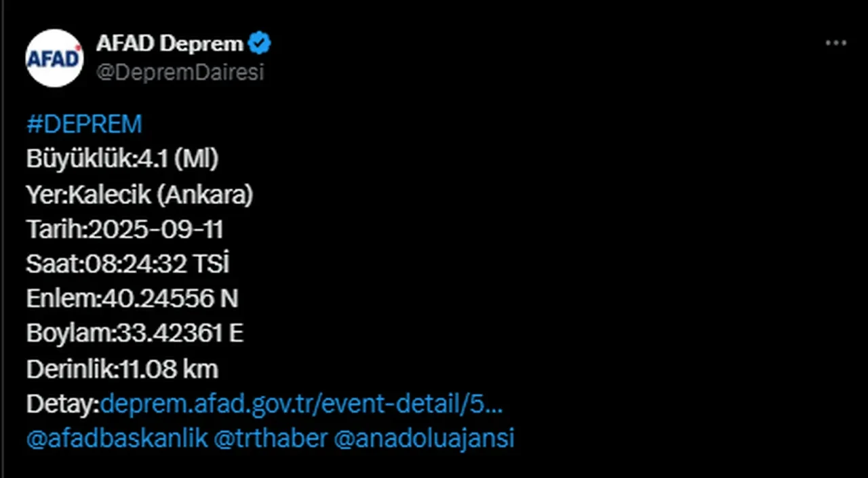Image resolution: width=868 pixels, height=478 pixels.
Task: Click the Saat:08:24:32 time text
Action: 106,265
